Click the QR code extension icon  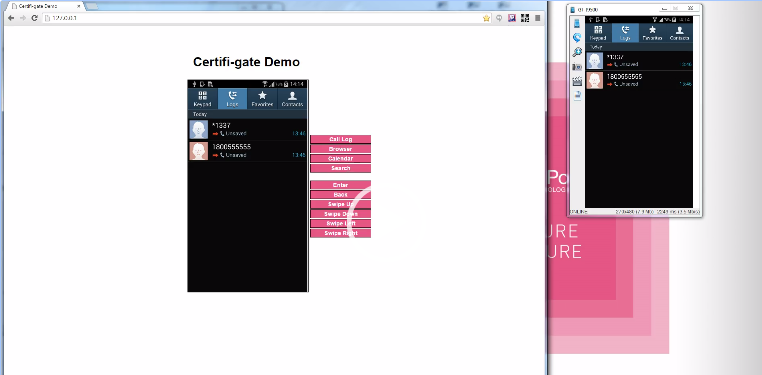(x=525, y=18)
